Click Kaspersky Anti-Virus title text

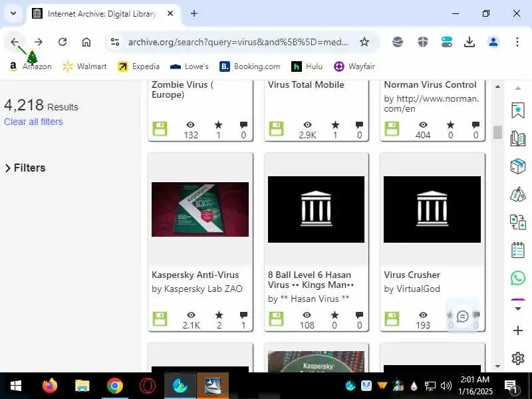tap(196, 275)
